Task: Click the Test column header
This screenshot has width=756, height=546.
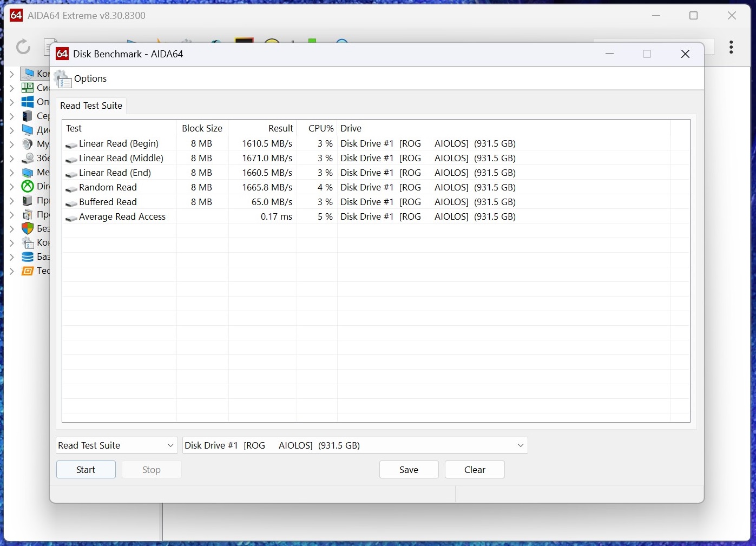Action: click(x=120, y=128)
